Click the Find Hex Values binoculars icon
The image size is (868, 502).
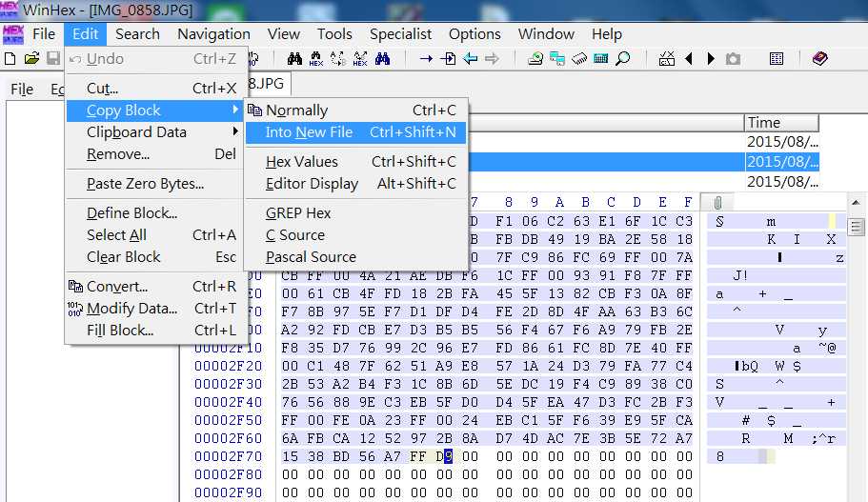[x=316, y=58]
